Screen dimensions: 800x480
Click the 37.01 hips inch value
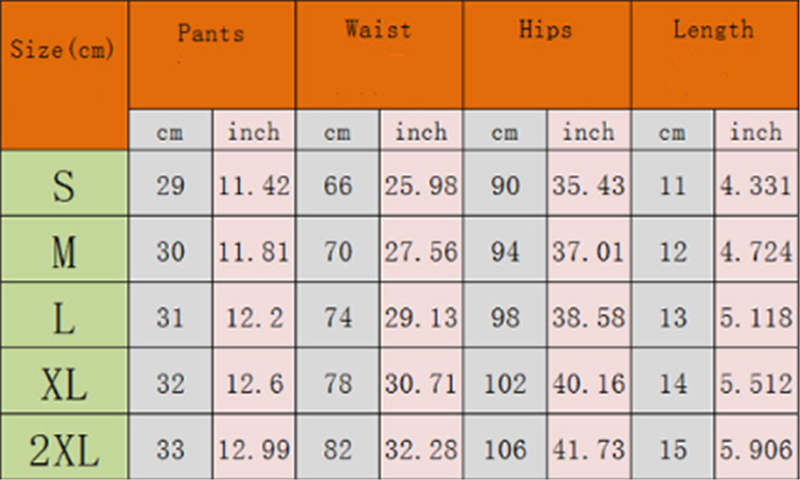[x=588, y=252]
